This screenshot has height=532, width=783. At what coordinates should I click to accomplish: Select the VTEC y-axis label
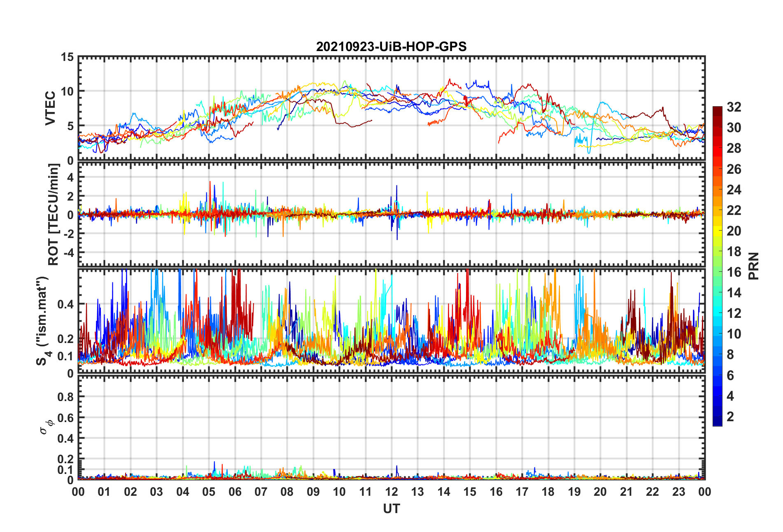[x=50, y=108]
